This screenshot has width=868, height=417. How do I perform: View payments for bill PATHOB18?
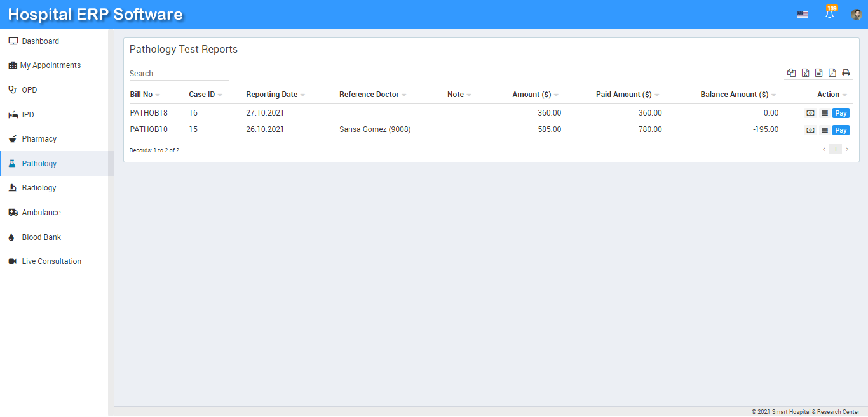[x=810, y=113]
